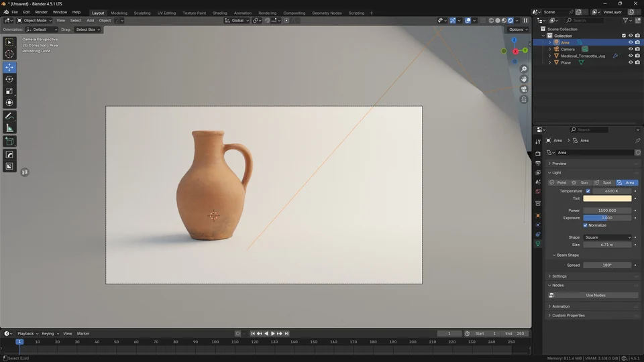Play the animation forward
The height and width of the screenshot is (362, 644).
[273, 333]
